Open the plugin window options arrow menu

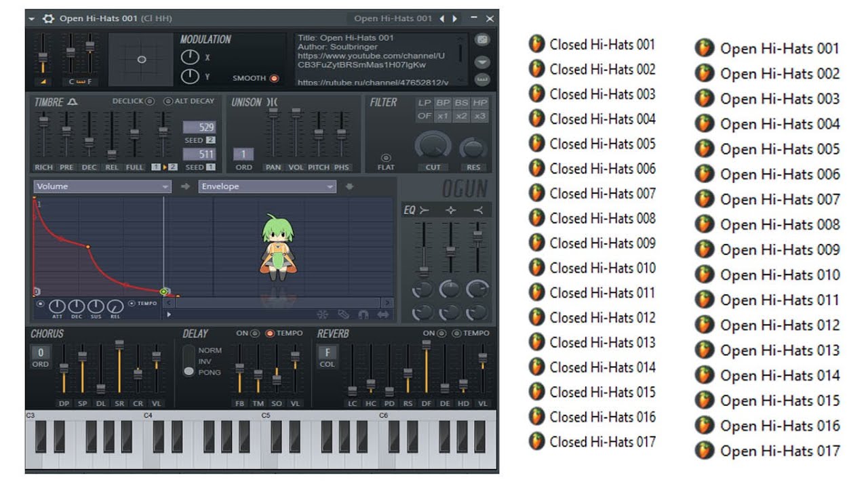point(31,19)
